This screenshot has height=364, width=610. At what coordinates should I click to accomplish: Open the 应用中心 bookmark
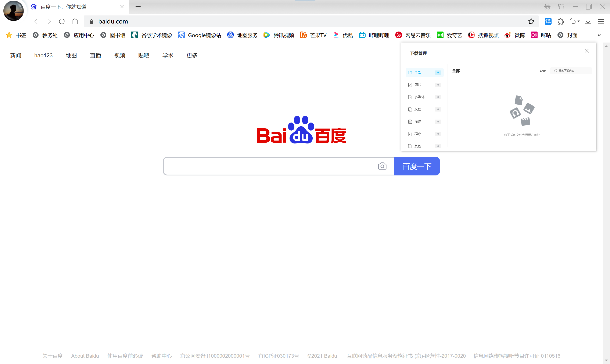click(79, 35)
